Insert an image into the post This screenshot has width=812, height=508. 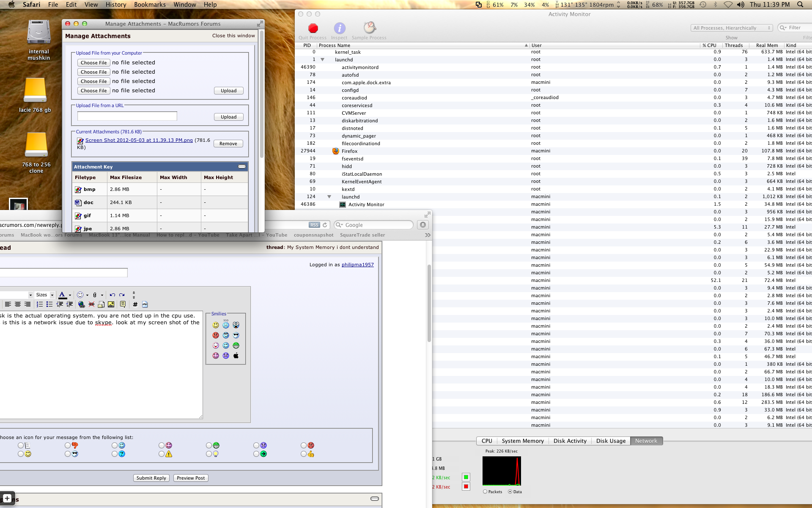111,304
